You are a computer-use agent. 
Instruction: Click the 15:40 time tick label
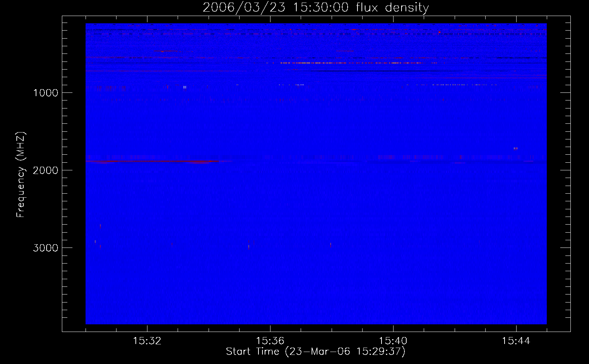pos(393,341)
